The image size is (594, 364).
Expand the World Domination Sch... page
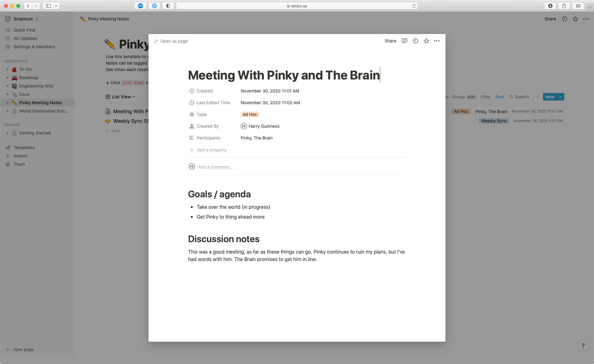click(x=6, y=111)
